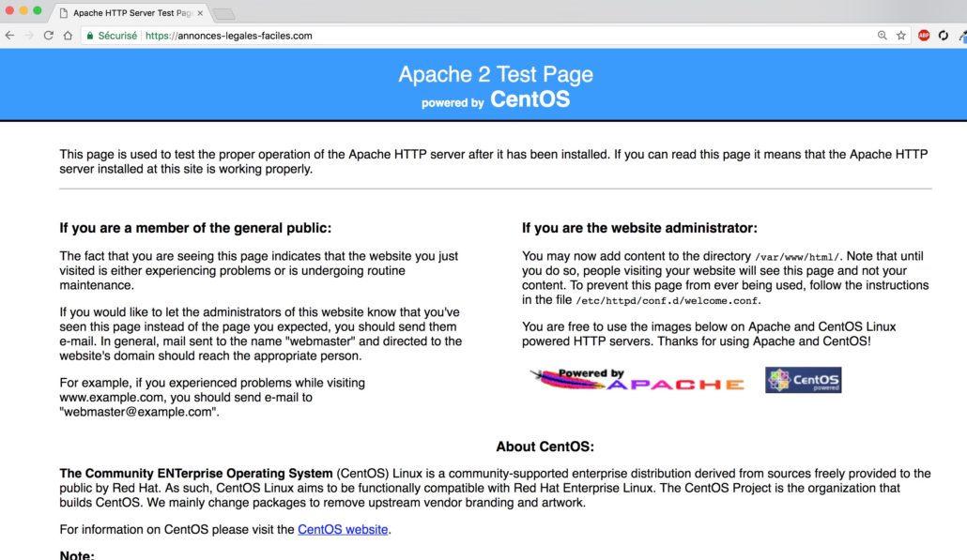This screenshot has height=560, width=967.
Task: Open the CentOS website link
Action: pos(343,529)
